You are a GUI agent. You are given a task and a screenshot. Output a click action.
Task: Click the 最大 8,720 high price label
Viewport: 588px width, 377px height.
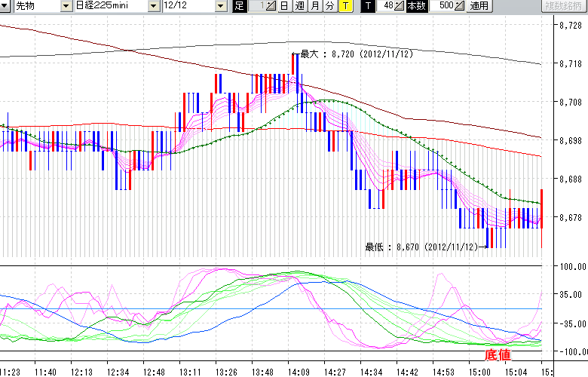click(x=354, y=54)
